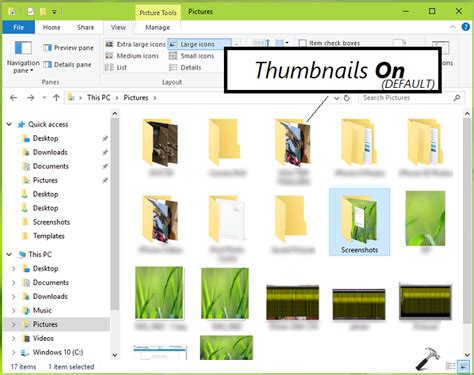Expand the Music node under This PC

pos(14,310)
